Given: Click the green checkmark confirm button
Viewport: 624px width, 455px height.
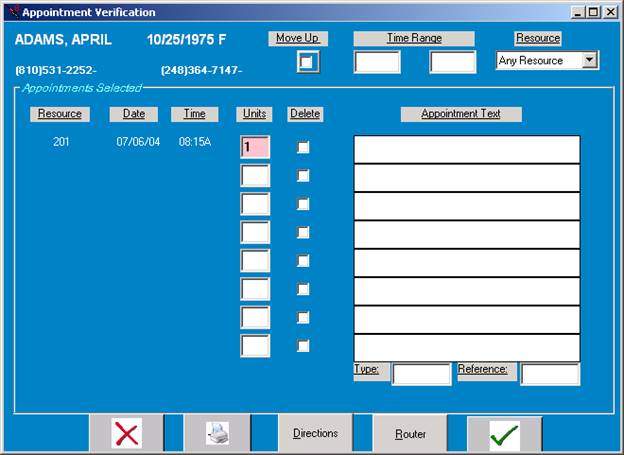Looking at the screenshot, I should [x=504, y=434].
